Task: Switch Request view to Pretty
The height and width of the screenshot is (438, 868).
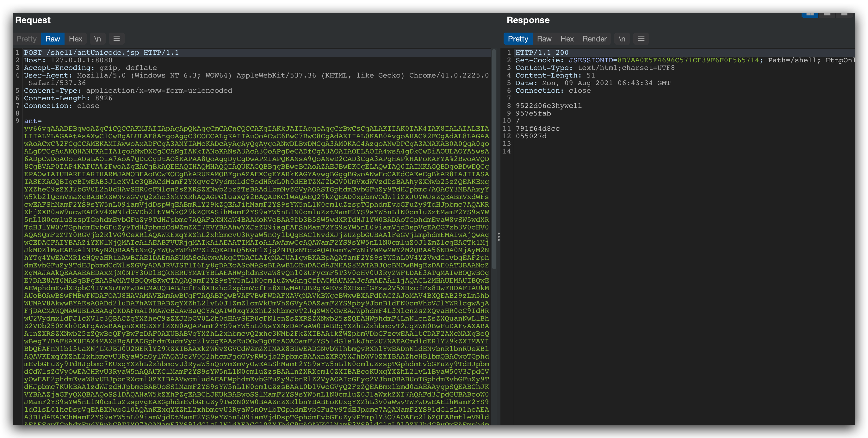Action: point(26,39)
